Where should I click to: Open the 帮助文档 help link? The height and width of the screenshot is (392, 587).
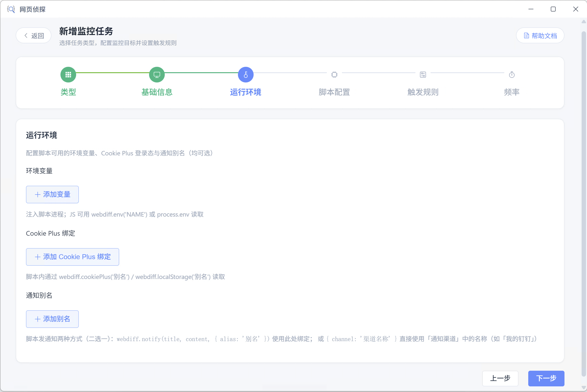tap(540, 35)
